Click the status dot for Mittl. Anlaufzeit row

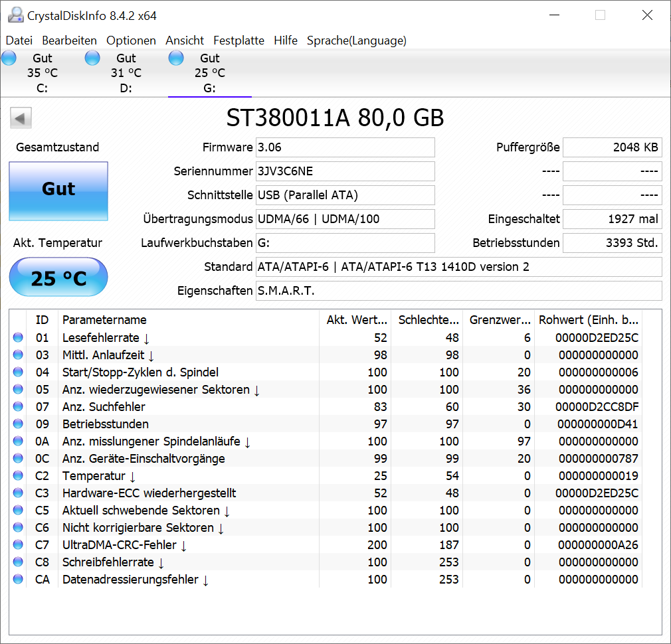point(18,355)
